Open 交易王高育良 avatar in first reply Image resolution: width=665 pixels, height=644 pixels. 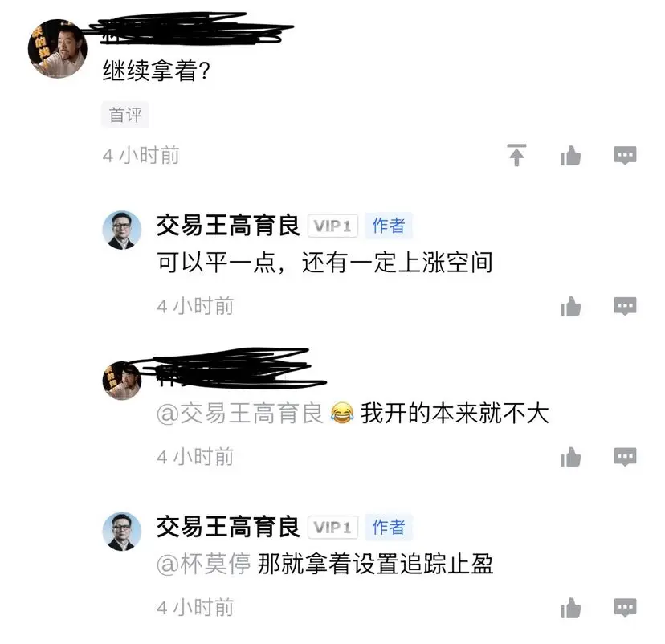[x=122, y=230]
